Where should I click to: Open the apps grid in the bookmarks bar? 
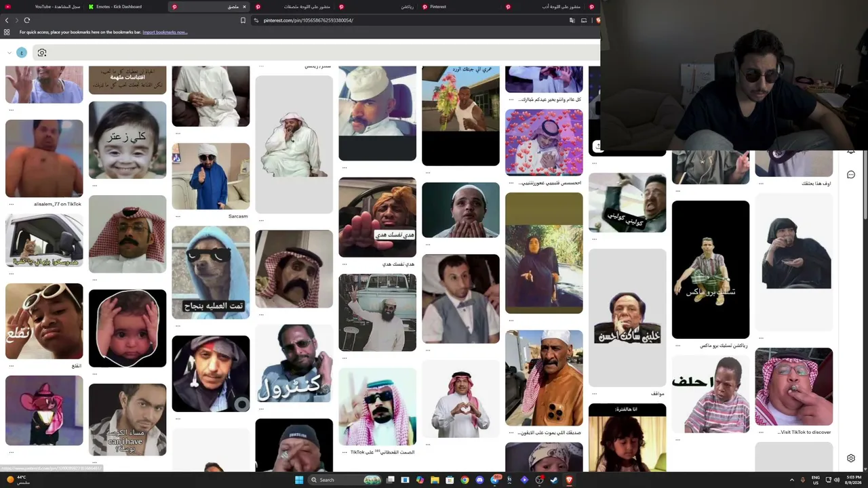(7, 32)
